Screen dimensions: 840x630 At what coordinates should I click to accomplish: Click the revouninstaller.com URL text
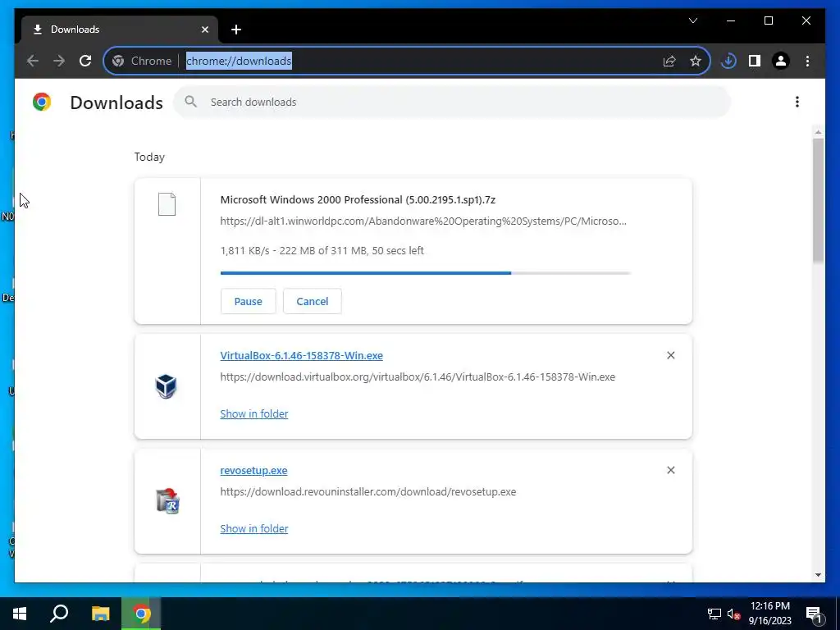(x=368, y=492)
